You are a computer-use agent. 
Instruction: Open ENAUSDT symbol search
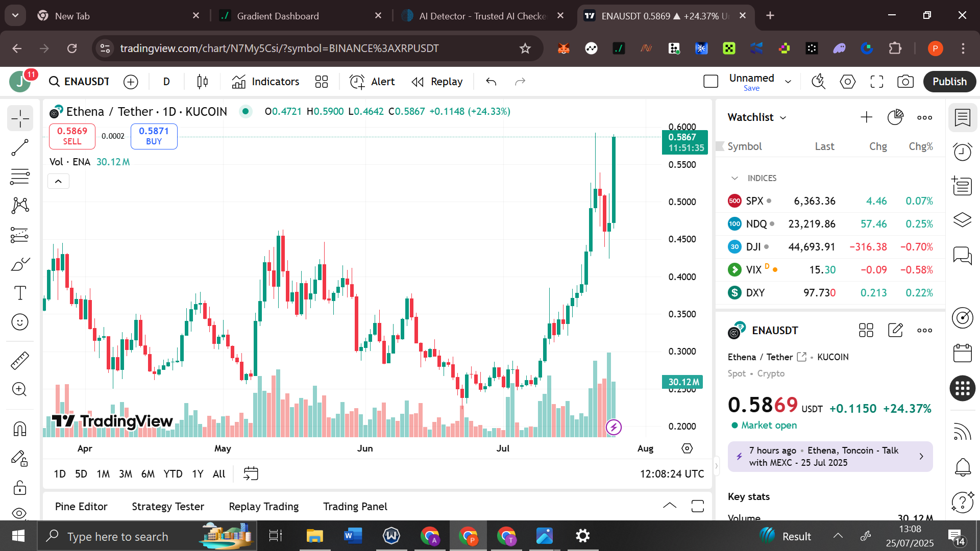79,82
